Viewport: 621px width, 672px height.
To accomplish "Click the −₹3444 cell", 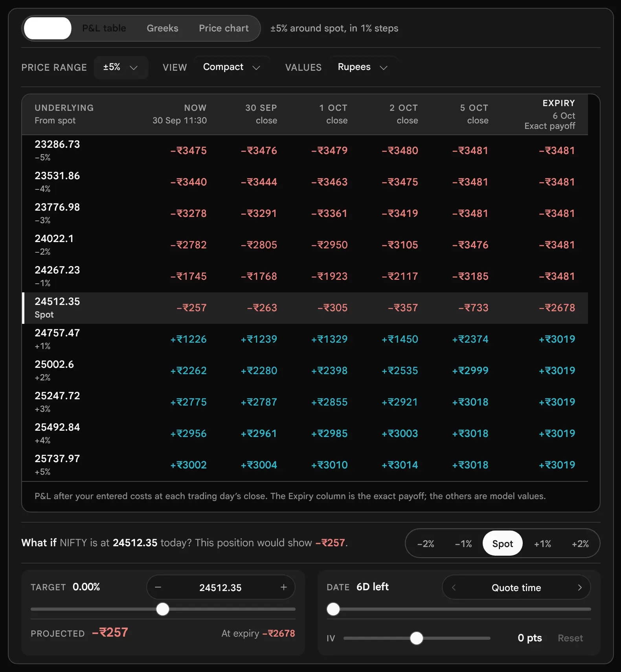I will coord(259,182).
